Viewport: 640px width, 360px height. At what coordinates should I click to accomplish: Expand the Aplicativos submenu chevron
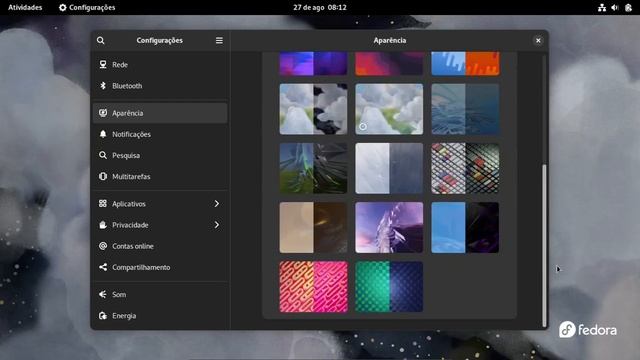point(217,203)
